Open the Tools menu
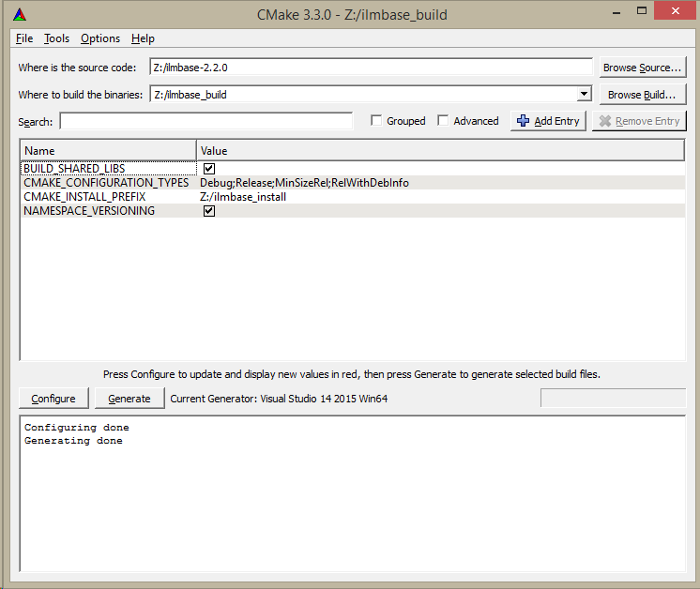The width and height of the screenshot is (700, 589). pos(56,38)
